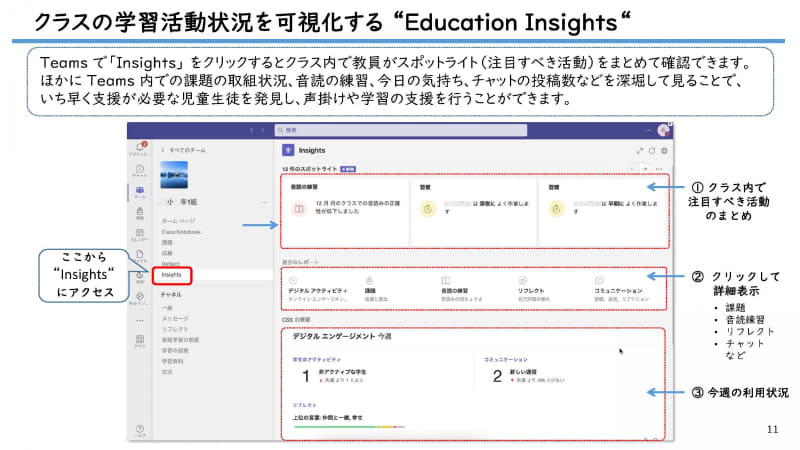This screenshot has width=800, height=450.
Task: Open the 一般 channel
Action: coord(167,308)
